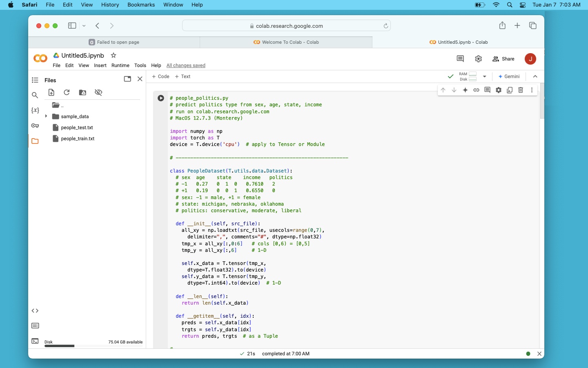Image resolution: width=588 pixels, height=368 pixels.
Task: Expand the sample_data folder
Action: coord(46,117)
